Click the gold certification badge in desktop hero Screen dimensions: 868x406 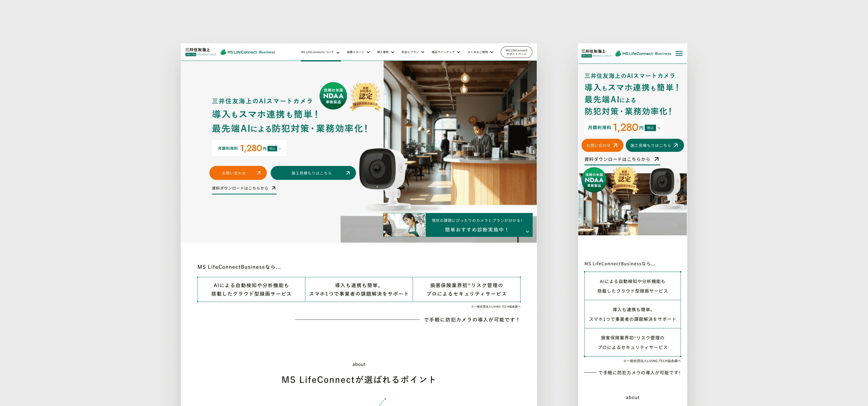(x=366, y=96)
